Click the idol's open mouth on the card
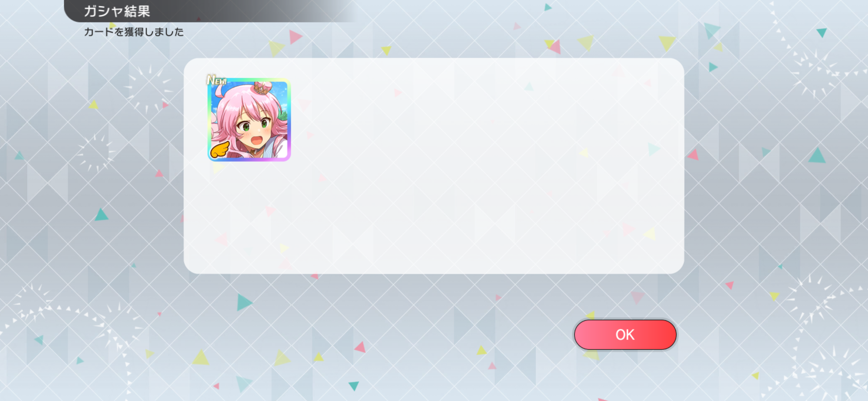Image resolution: width=868 pixels, height=401 pixels. 257,140
